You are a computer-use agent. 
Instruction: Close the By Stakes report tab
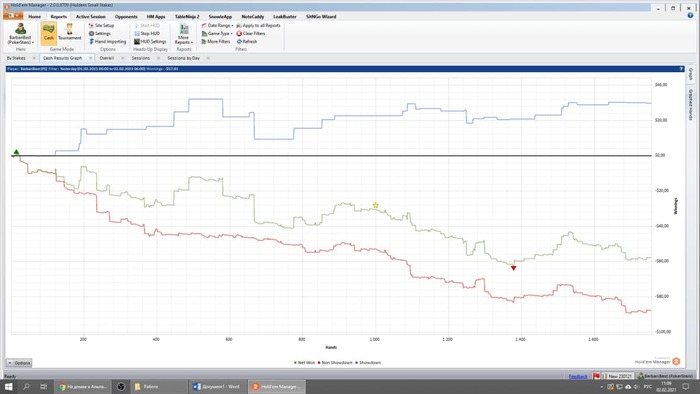34,58
